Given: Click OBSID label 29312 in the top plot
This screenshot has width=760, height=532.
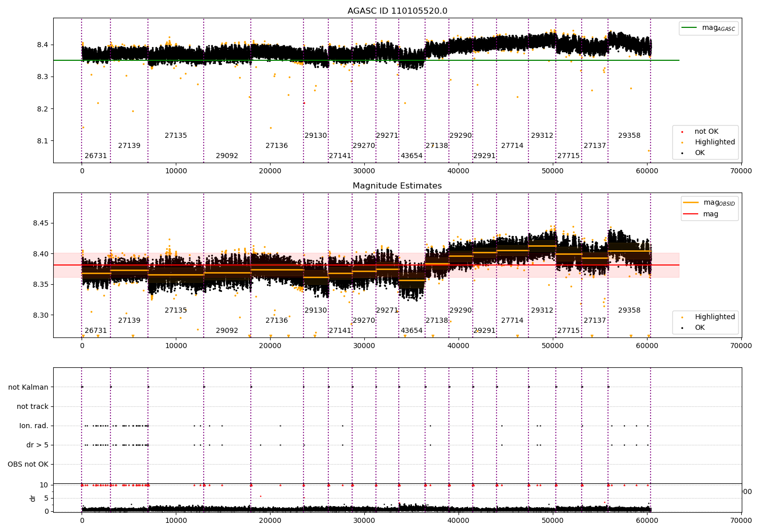Looking at the screenshot, I should point(542,135).
